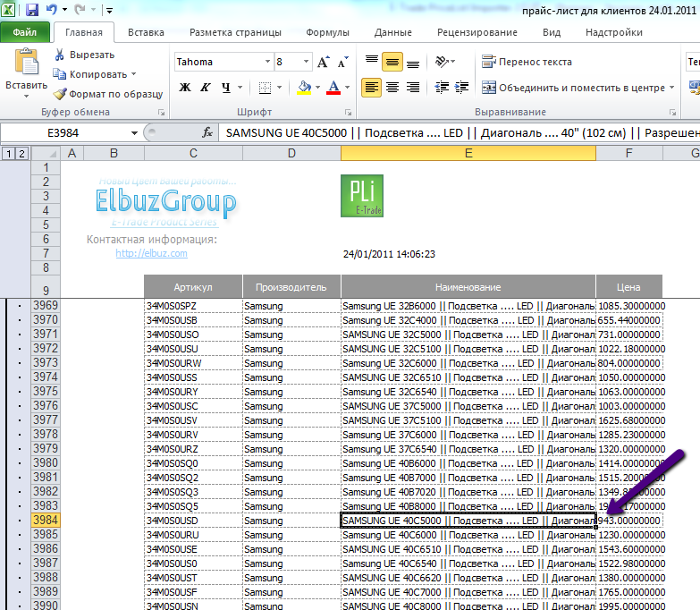Click the Undo arrow icon

tap(52, 9)
